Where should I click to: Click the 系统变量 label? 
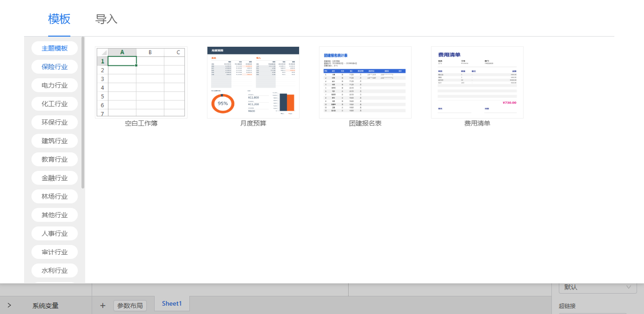click(x=45, y=306)
